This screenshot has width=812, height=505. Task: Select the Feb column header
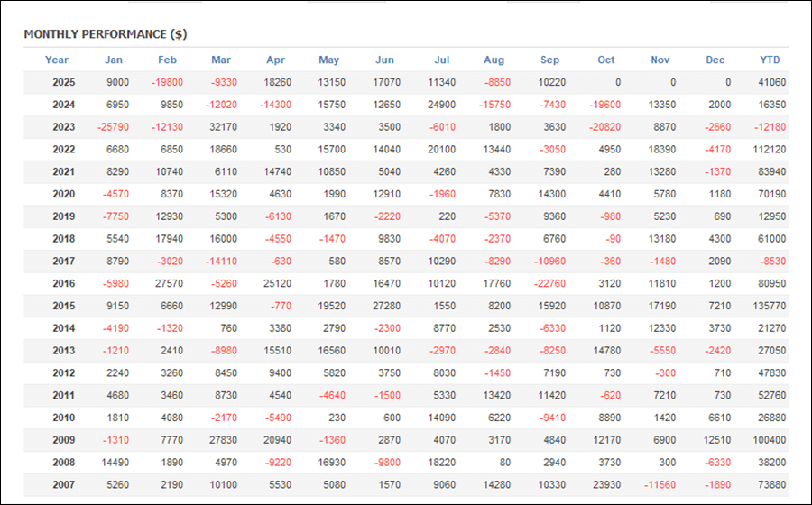(x=167, y=60)
